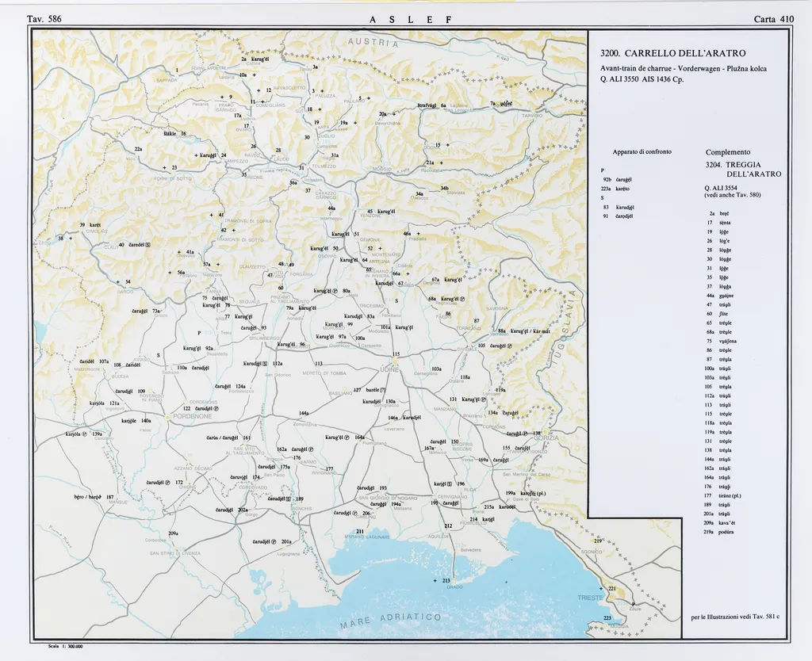Click the "Q. ALI 3550 AIS 1436 Cp." reference
This screenshot has height=661, width=812.
coord(642,78)
